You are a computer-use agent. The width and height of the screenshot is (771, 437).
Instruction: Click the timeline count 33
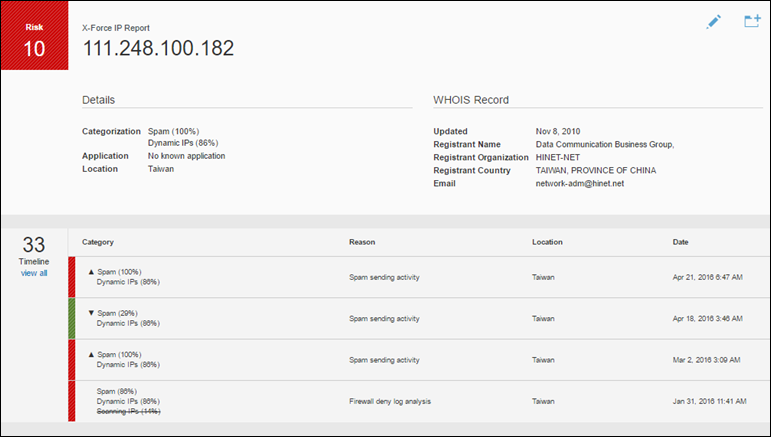(34, 245)
